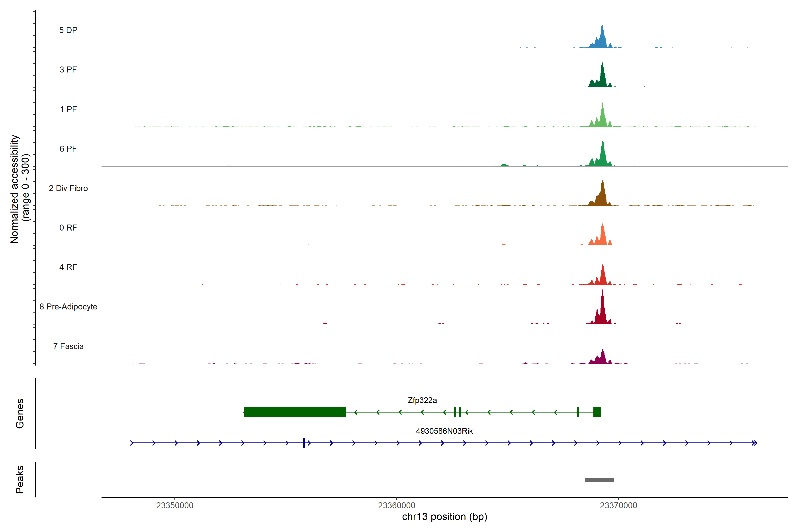Click the small rightmost Zfp322a exon block
Screen dimensions: 798x532
tap(597, 412)
